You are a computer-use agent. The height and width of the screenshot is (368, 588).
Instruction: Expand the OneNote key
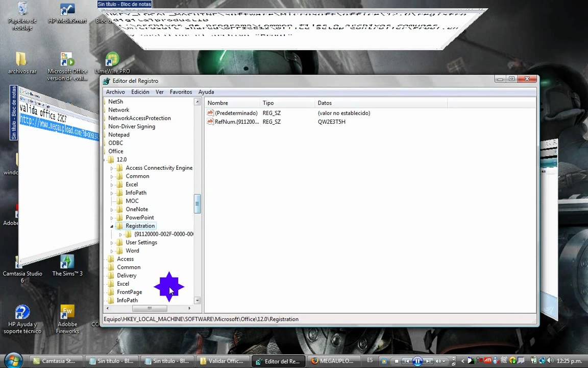point(112,210)
